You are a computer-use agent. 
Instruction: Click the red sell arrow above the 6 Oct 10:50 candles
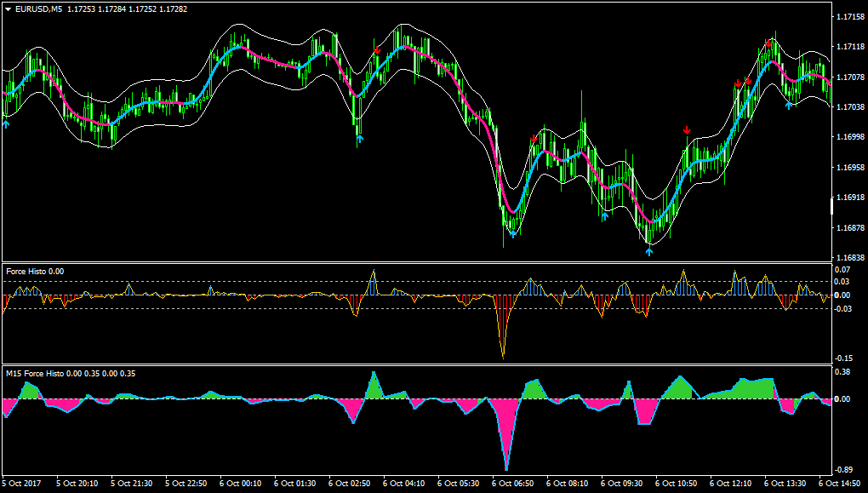pos(687,130)
